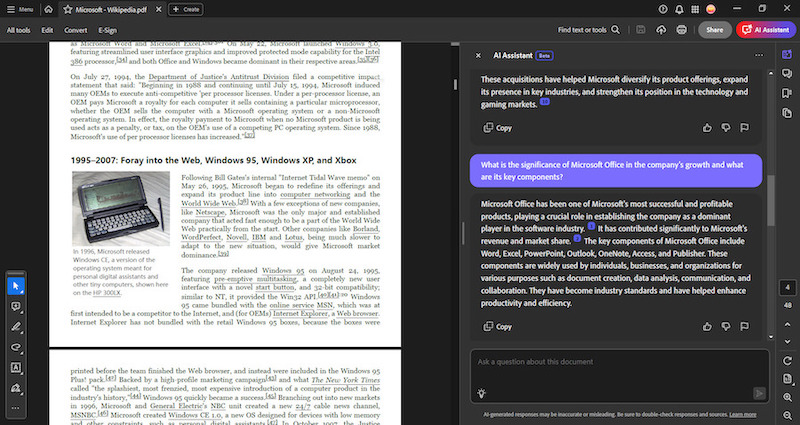Open the Home icon beside Menu
The image size is (800, 425).
[x=48, y=9]
